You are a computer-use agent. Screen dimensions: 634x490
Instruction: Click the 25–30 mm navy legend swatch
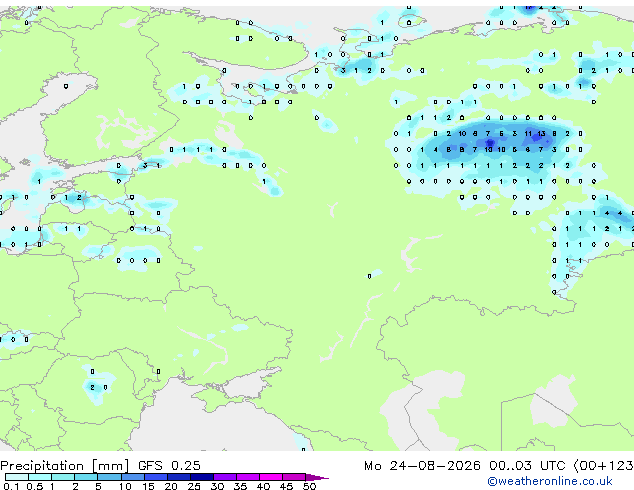[201, 477]
